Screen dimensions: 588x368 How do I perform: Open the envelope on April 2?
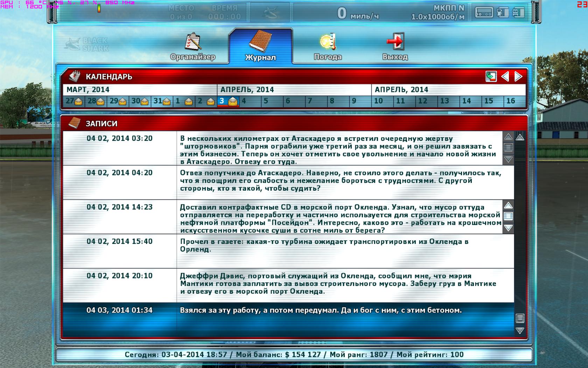point(211,102)
